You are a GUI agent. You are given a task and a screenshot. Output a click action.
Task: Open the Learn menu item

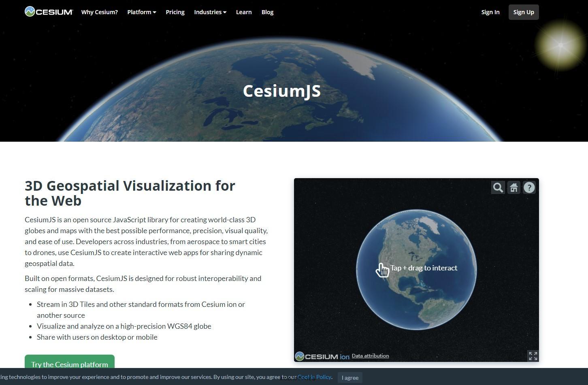coord(244,12)
